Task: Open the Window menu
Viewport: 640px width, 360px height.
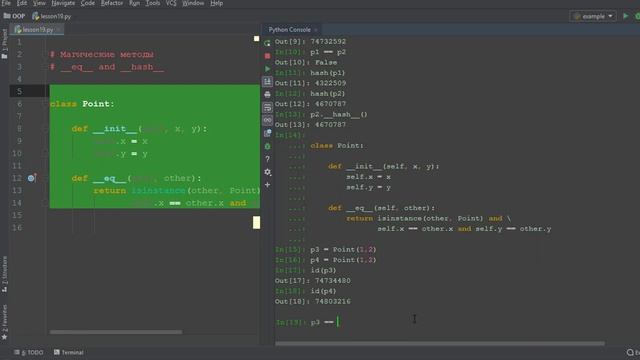Action: tap(193, 3)
